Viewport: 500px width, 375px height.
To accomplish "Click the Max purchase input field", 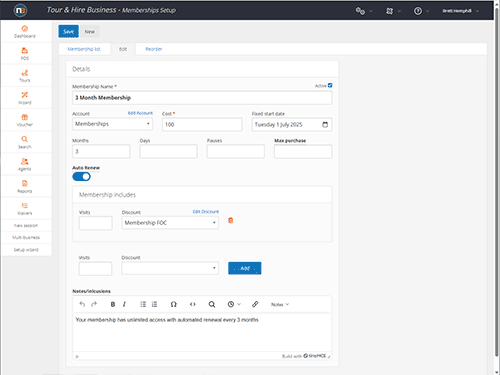I will (303, 151).
